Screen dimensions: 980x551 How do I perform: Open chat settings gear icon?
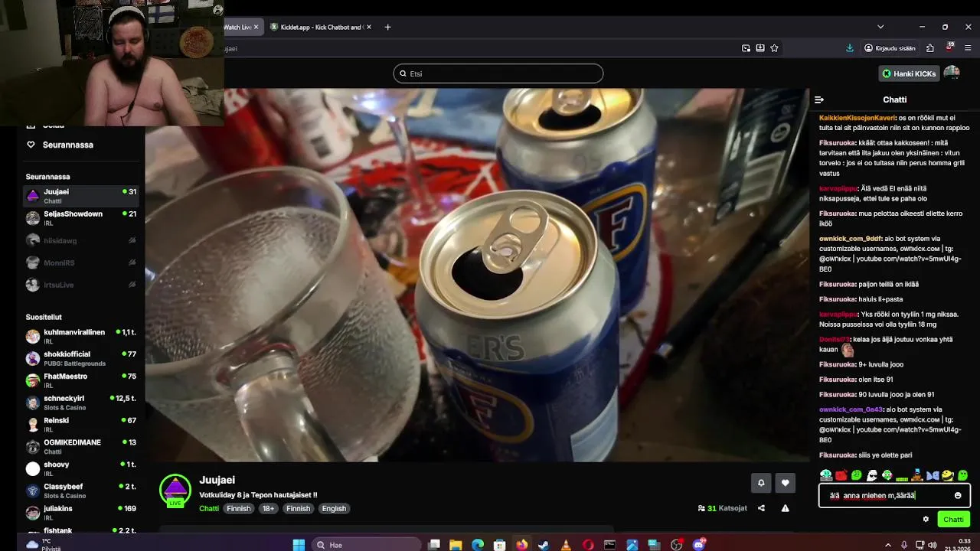click(926, 519)
